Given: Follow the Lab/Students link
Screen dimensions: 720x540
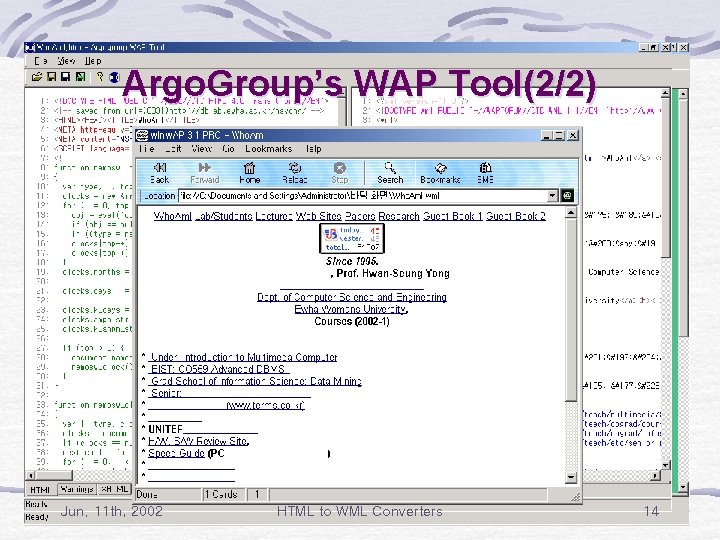Looking at the screenshot, I should pos(224,216).
